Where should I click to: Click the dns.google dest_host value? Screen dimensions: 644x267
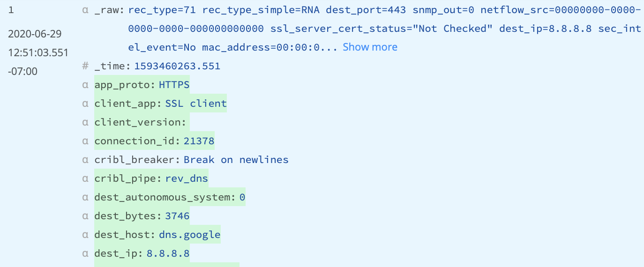tap(189, 235)
